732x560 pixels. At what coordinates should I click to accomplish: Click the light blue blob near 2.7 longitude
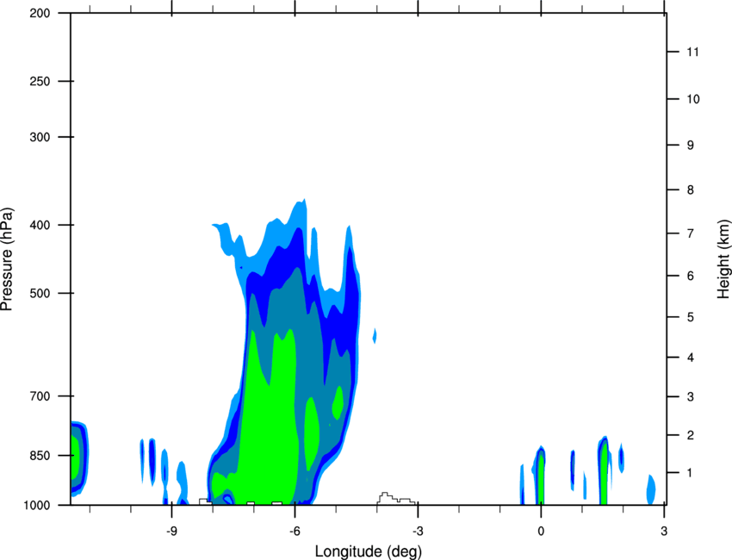(651, 489)
